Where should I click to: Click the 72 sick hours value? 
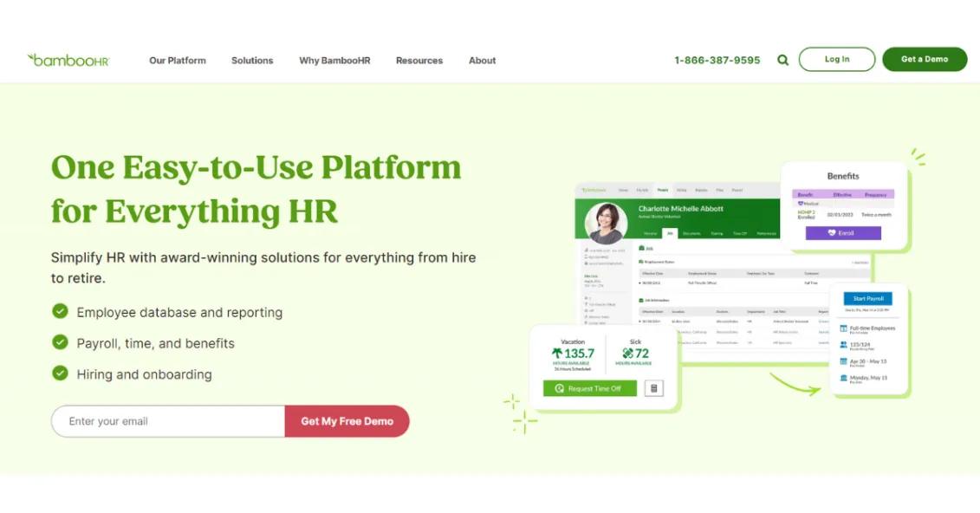642,354
